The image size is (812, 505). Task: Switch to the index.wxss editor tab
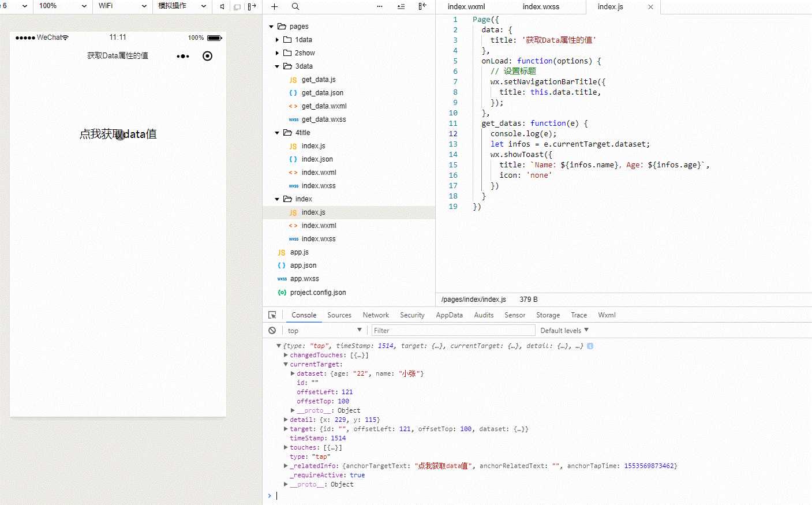tap(541, 7)
